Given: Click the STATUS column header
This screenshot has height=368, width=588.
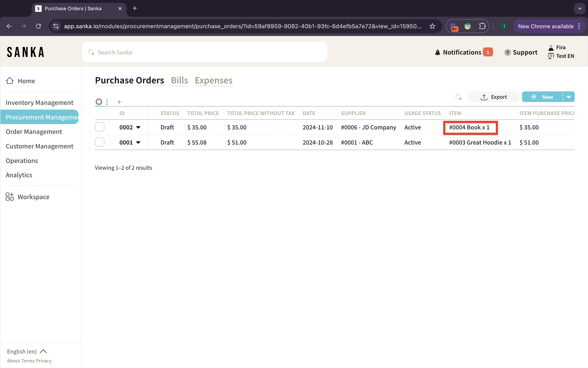Looking at the screenshot, I should tap(170, 113).
